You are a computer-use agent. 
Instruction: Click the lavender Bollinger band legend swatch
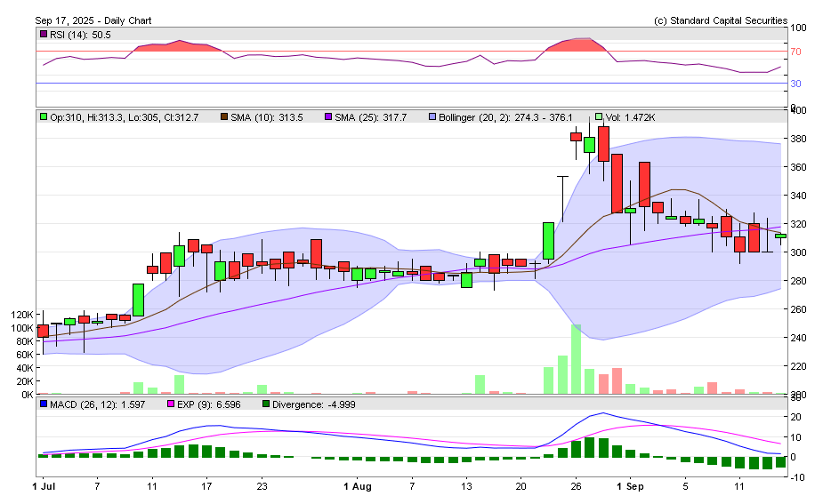click(432, 117)
